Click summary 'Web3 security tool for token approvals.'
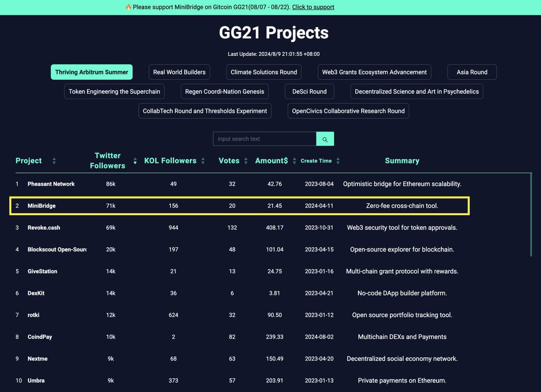Screen dimensions: 541x392 (x=402, y=228)
